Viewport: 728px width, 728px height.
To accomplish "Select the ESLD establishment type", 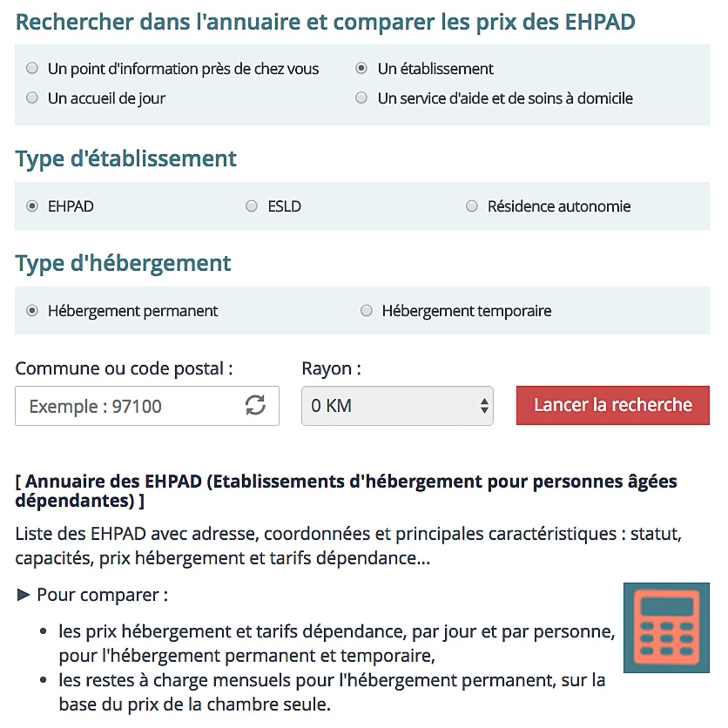I will 251,206.
